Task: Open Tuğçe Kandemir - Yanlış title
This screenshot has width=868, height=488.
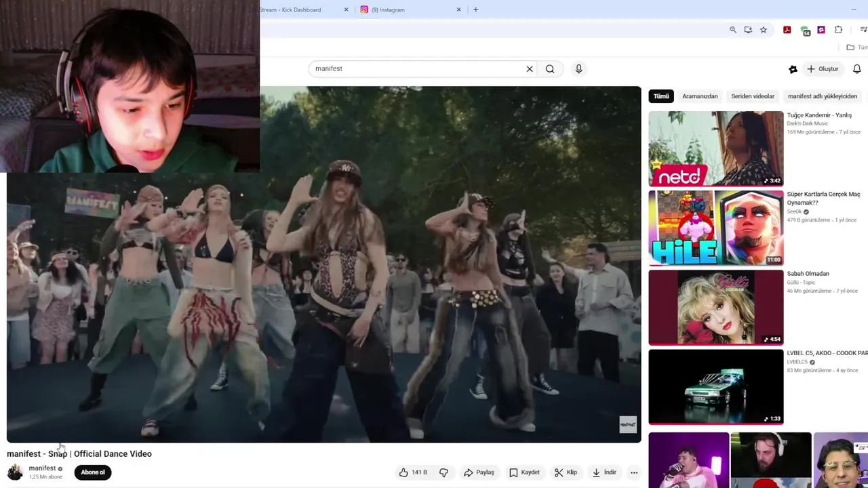Action: click(x=819, y=115)
